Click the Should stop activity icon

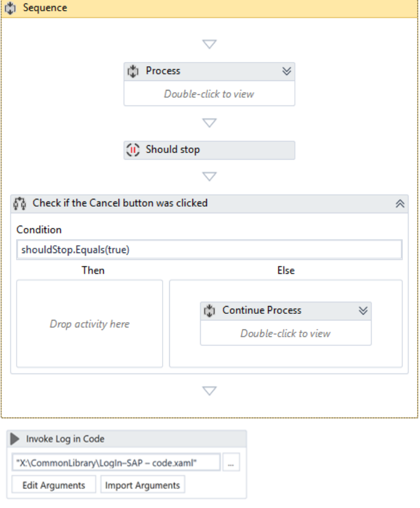[x=133, y=150]
